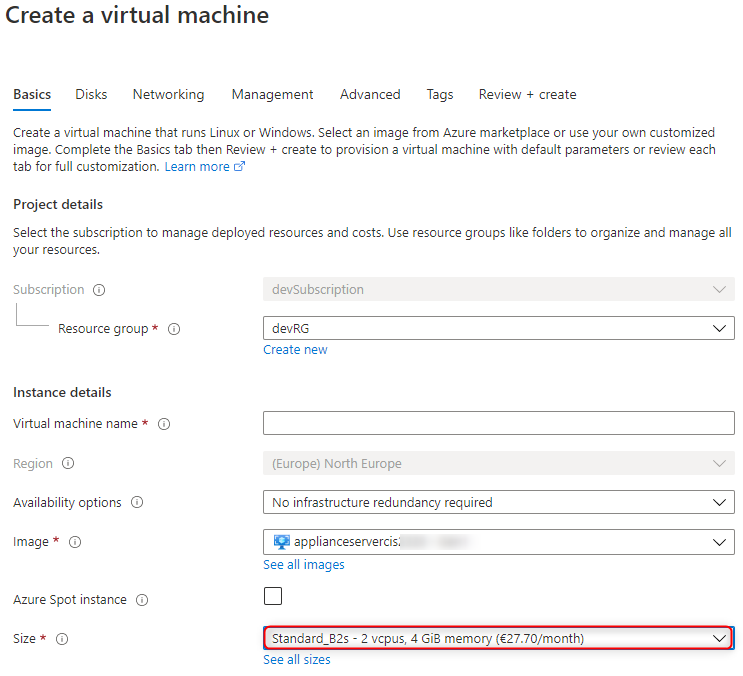Switch to the Networking tab
743x676 pixels.
click(x=168, y=94)
